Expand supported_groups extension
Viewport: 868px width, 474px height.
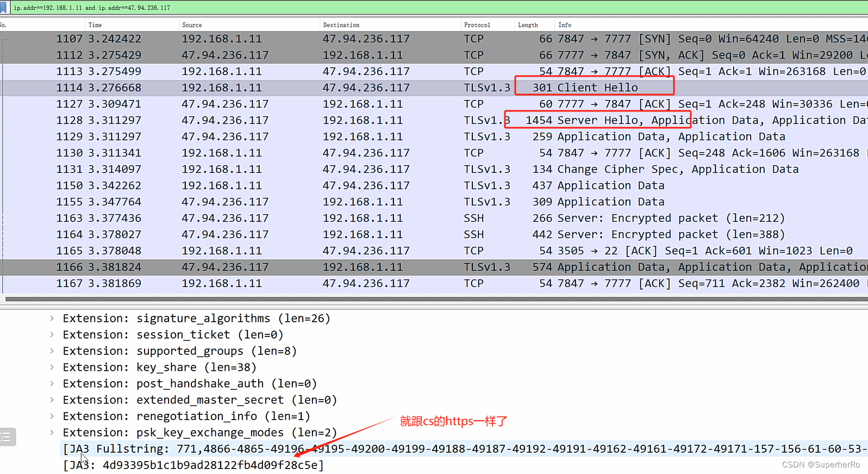[52, 351]
